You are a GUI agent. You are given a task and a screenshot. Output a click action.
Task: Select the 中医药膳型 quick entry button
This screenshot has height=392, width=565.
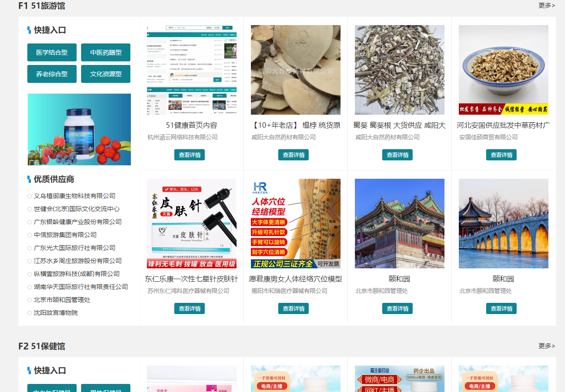pos(106,52)
